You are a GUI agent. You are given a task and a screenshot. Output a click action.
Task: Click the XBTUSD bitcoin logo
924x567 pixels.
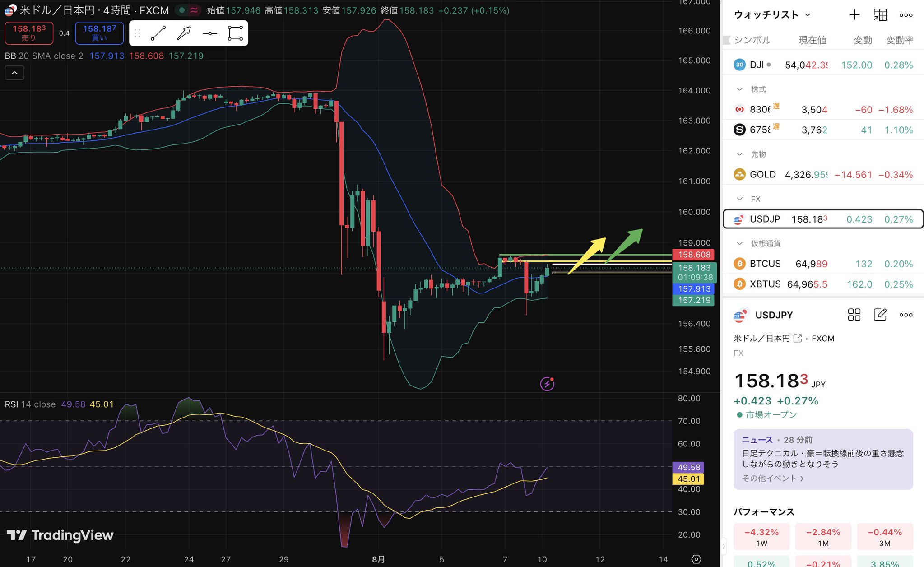coord(739,284)
